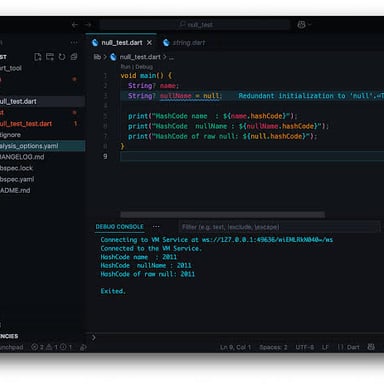Click the New Folder icon in explorer
This screenshot has width=384, height=384.
(x=50, y=57)
